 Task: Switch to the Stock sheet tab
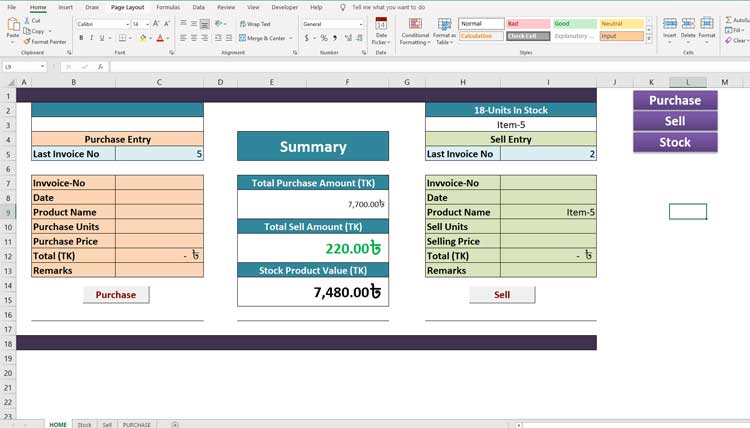coord(85,424)
